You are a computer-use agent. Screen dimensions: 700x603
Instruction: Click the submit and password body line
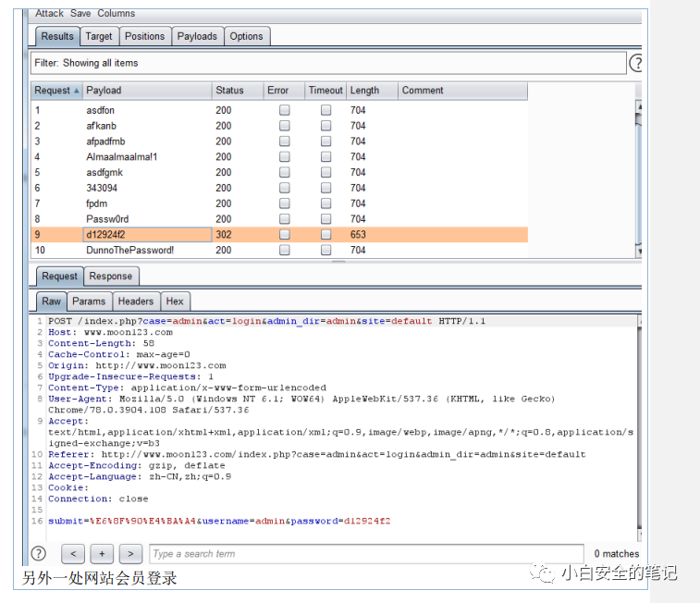click(x=219, y=521)
